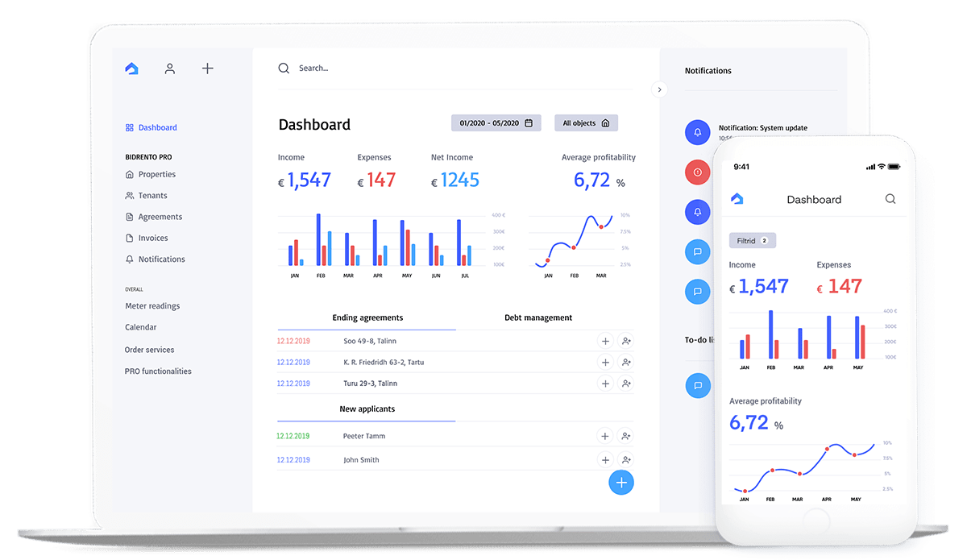Click the floating blue plus button
This screenshot has height=560, width=967.
coord(621,482)
